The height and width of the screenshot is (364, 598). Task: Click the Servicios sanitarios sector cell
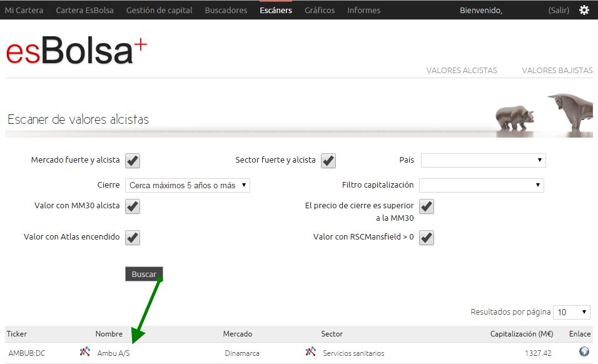pyautogui.click(x=353, y=353)
